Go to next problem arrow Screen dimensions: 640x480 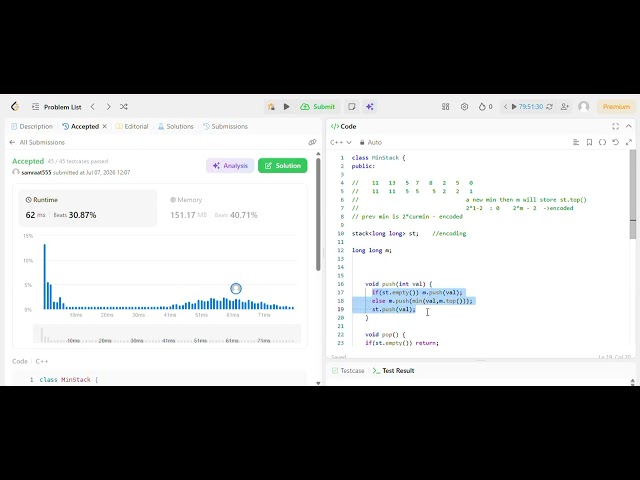[x=108, y=107]
